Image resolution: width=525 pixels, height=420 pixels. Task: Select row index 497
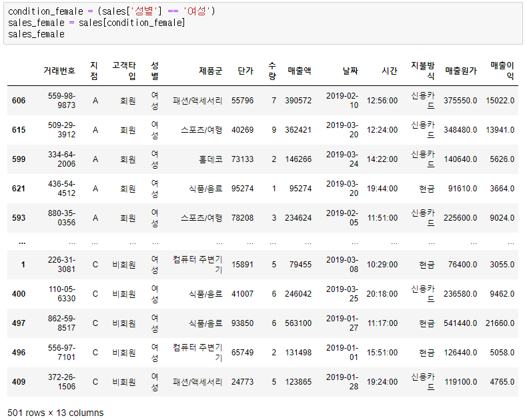tap(19, 323)
